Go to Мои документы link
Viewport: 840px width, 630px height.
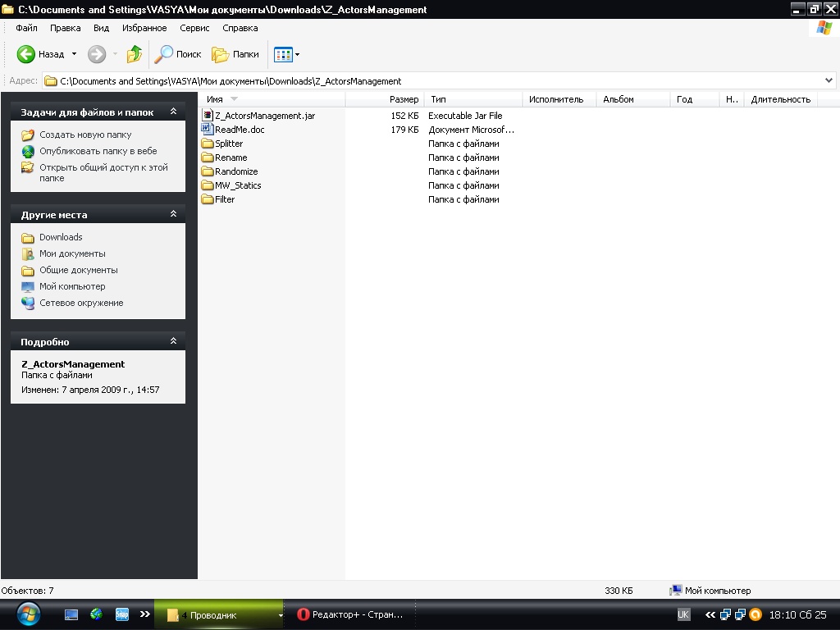click(x=72, y=253)
